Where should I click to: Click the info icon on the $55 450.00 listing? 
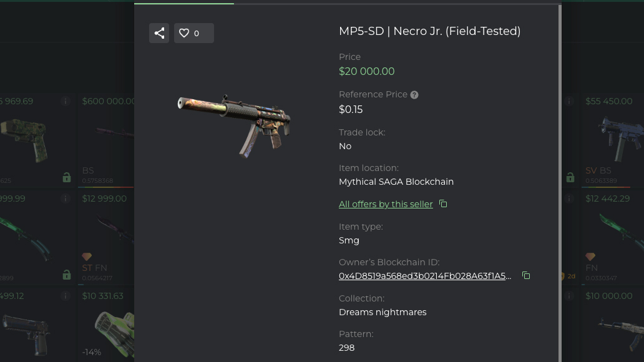tap(568, 101)
